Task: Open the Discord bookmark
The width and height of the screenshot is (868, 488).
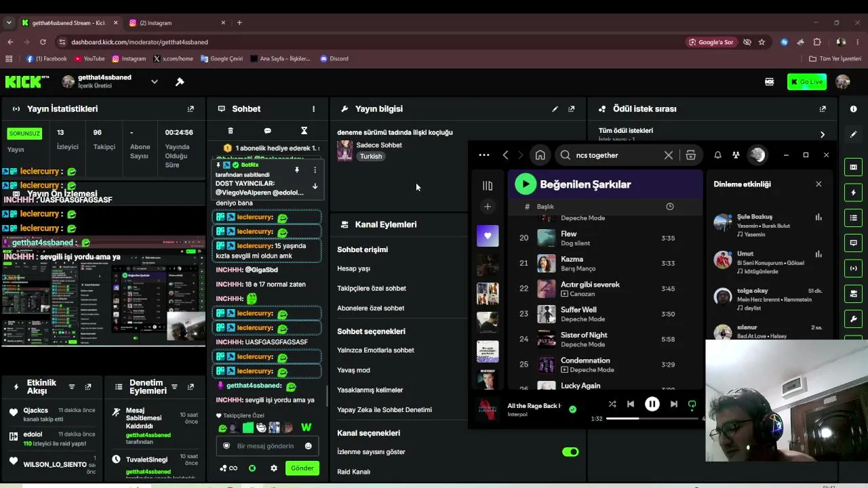Action: 334,59
